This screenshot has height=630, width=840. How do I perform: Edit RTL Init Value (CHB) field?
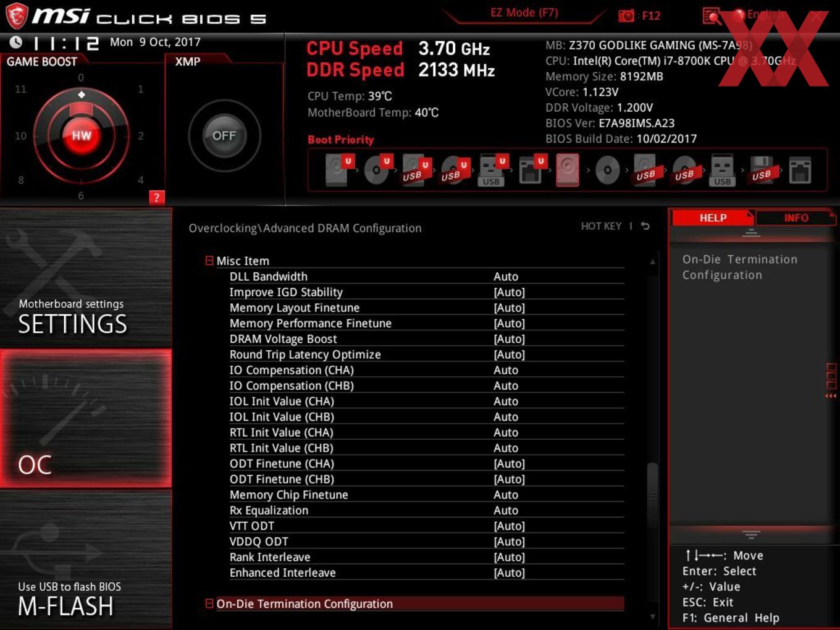click(x=506, y=448)
